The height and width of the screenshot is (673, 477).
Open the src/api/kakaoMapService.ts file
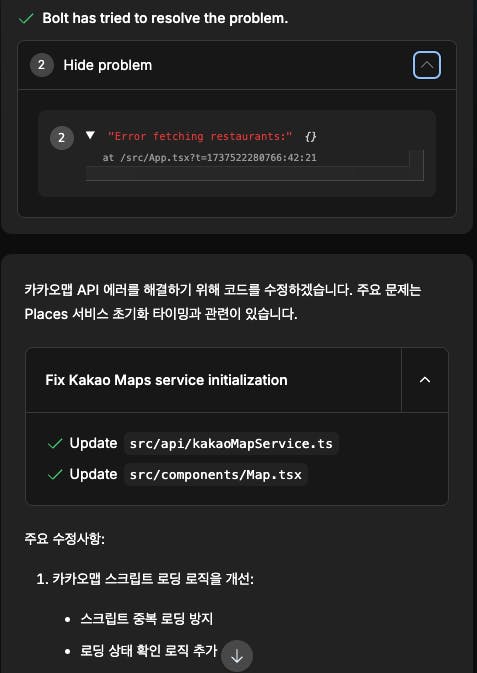231,443
